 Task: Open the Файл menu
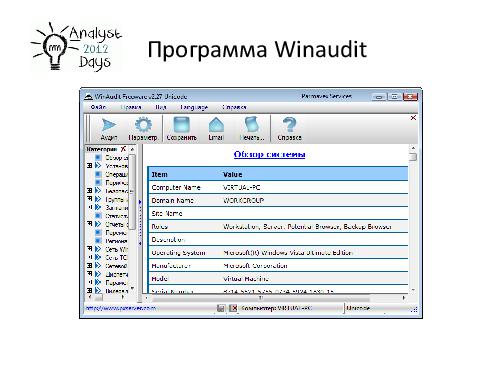tap(98, 107)
